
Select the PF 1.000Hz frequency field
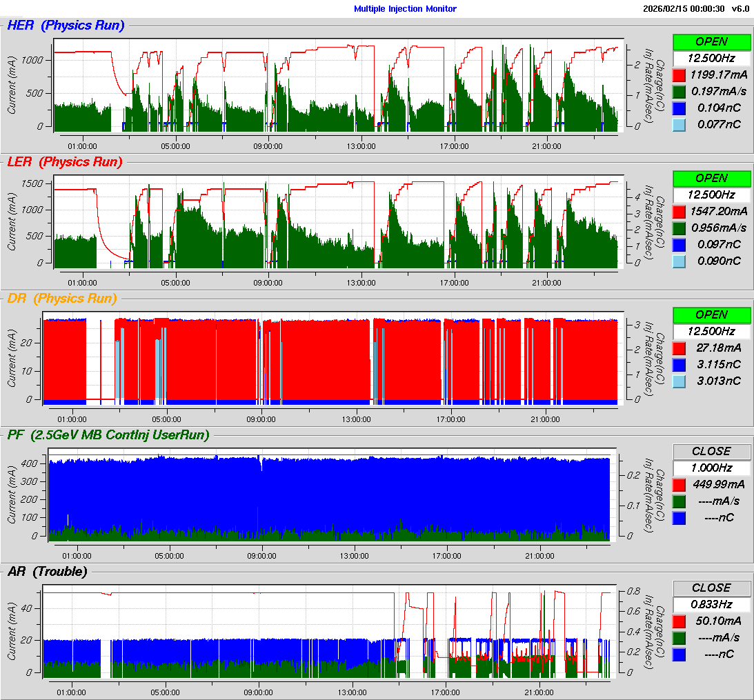pyautogui.click(x=711, y=468)
